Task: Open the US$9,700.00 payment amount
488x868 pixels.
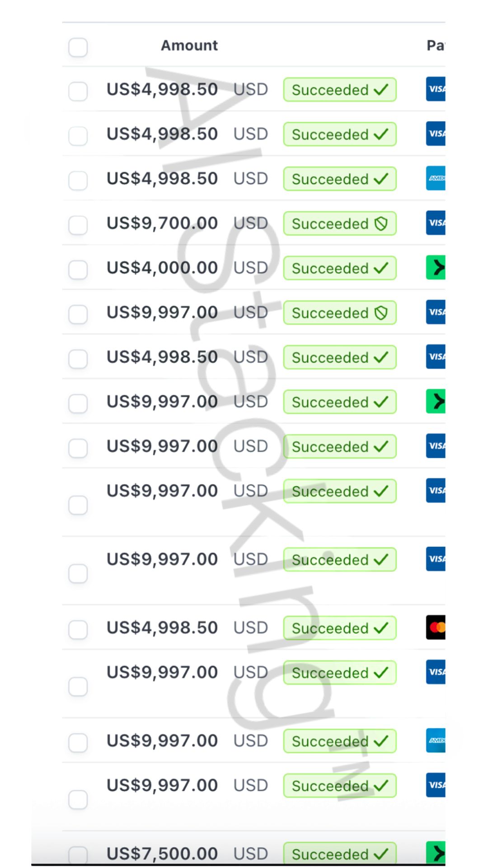Action: (162, 223)
